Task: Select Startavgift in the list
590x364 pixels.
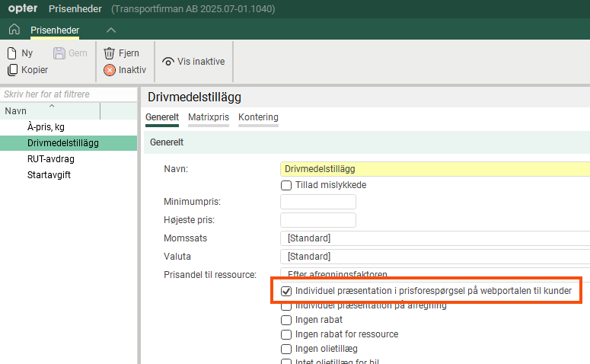Action: pyautogui.click(x=50, y=175)
